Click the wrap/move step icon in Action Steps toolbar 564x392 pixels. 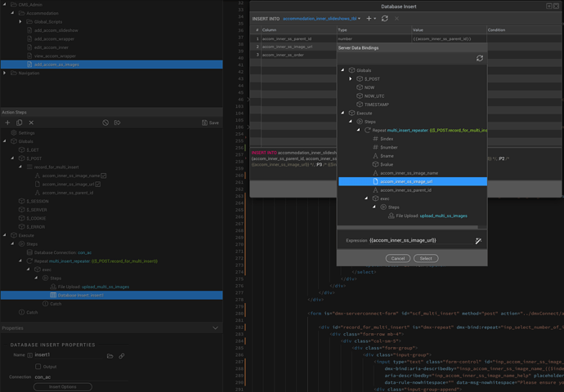pyautogui.click(x=117, y=122)
